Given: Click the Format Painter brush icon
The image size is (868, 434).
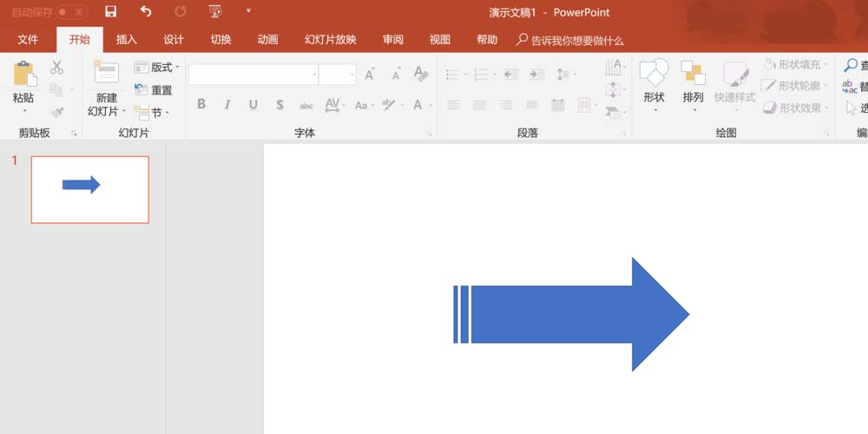Looking at the screenshot, I should [x=57, y=112].
